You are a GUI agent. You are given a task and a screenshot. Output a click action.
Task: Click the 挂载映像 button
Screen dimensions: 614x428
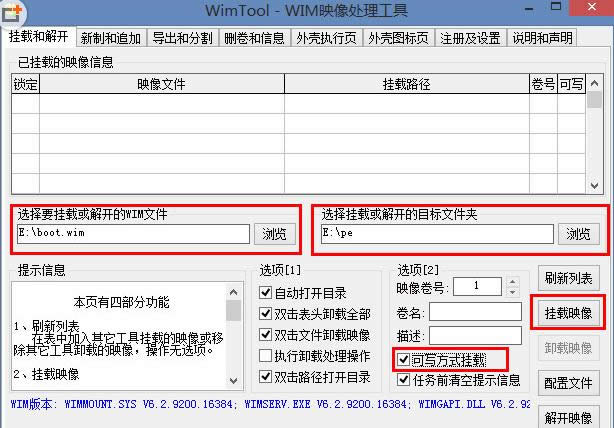point(568,313)
